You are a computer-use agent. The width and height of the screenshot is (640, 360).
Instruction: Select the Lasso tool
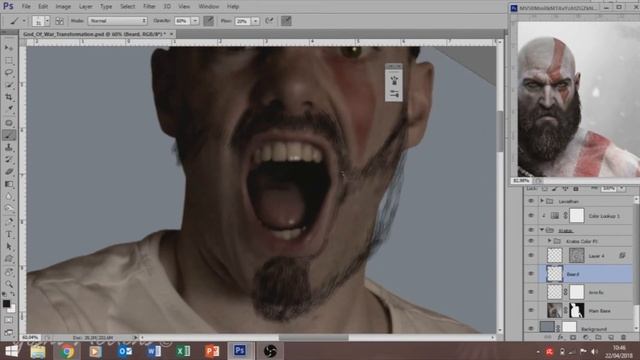point(9,73)
